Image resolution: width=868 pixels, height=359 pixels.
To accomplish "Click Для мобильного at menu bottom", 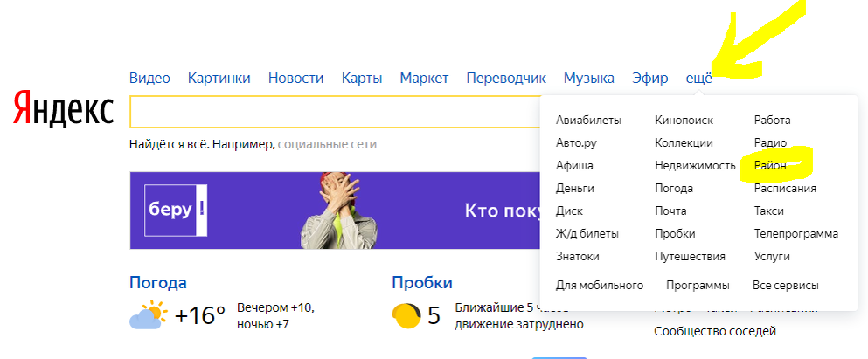I will point(600,286).
